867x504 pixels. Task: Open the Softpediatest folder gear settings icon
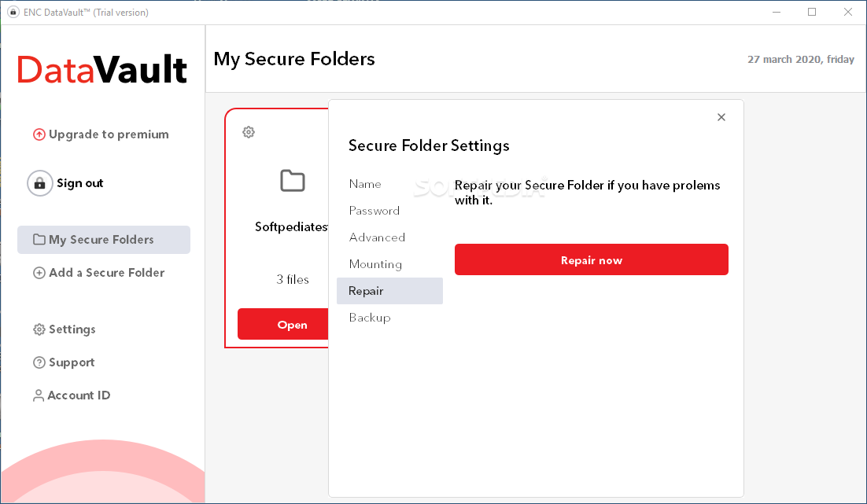click(x=249, y=132)
